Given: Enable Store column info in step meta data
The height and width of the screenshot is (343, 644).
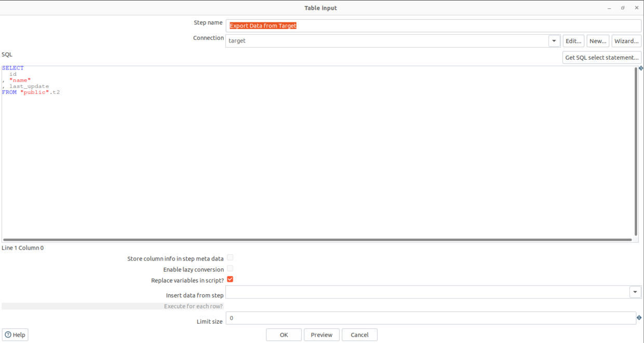Looking at the screenshot, I should pyautogui.click(x=230, y=257).
